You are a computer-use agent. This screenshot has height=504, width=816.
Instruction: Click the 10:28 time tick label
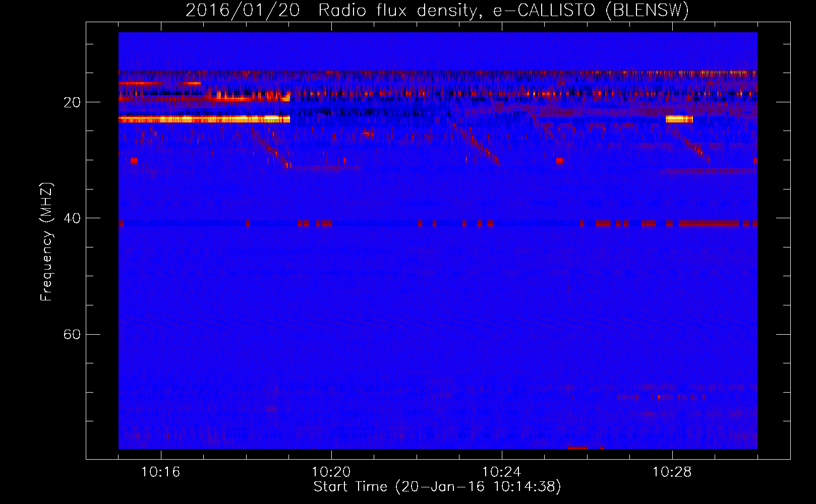coord(672,472)
